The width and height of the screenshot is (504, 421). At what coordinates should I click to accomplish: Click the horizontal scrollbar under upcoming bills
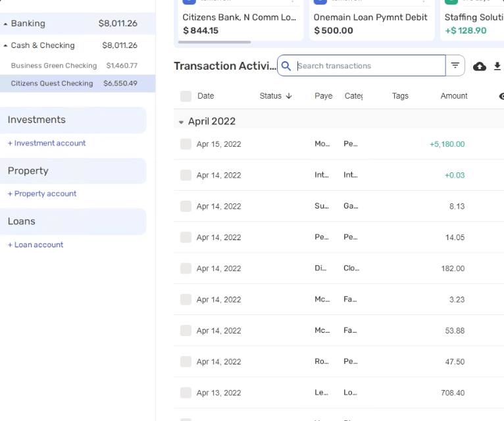pos(214,42)
